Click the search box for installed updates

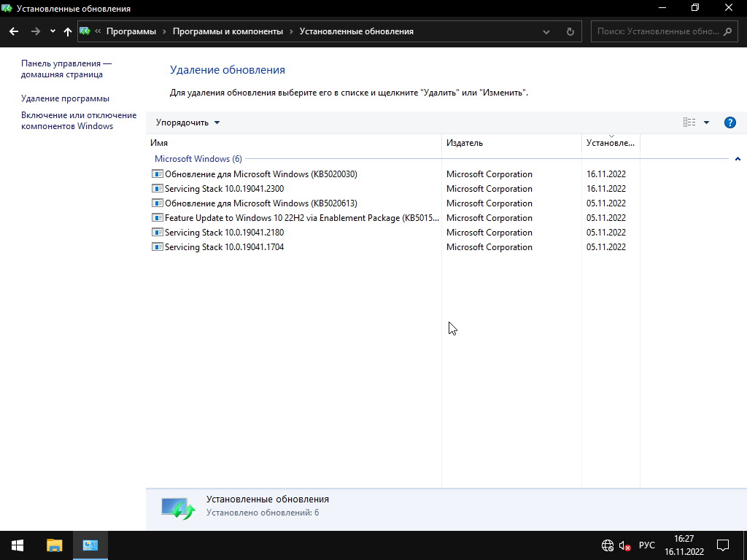[x=657, y=31]
